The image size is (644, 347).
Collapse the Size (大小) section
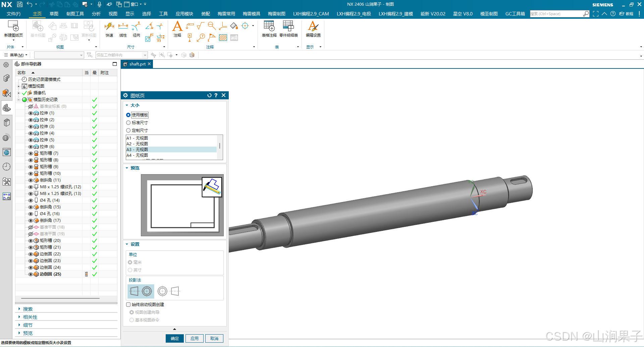(127, 105)
